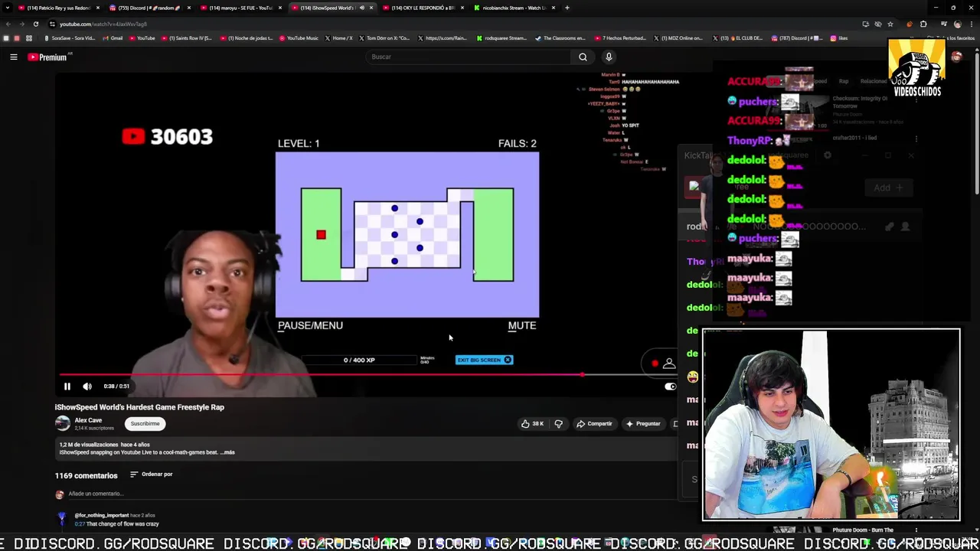This screenshot has width=980, height=551.
Task: Open a new browser tab
Action: point(567,8)
